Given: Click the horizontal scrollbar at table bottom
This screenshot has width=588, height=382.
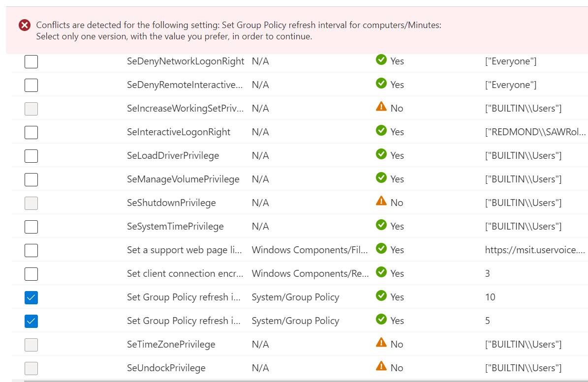Looking at the screenshot, I should (300, 381).
